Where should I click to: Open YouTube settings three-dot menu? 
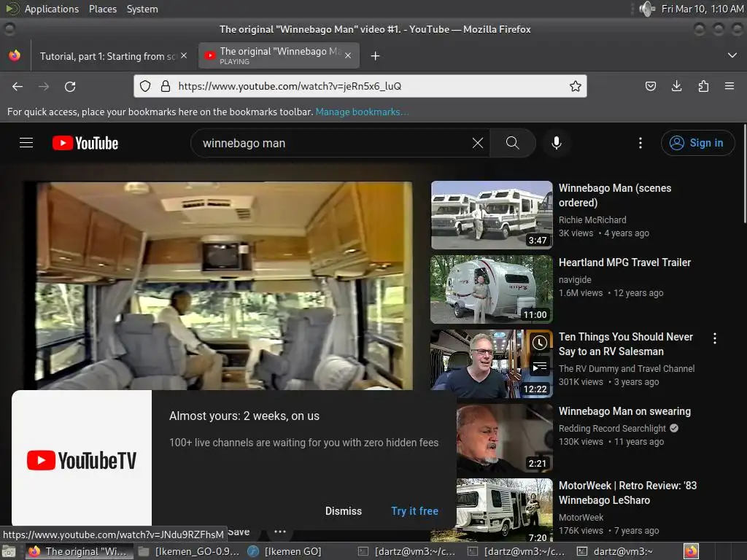tap(640, 143)
